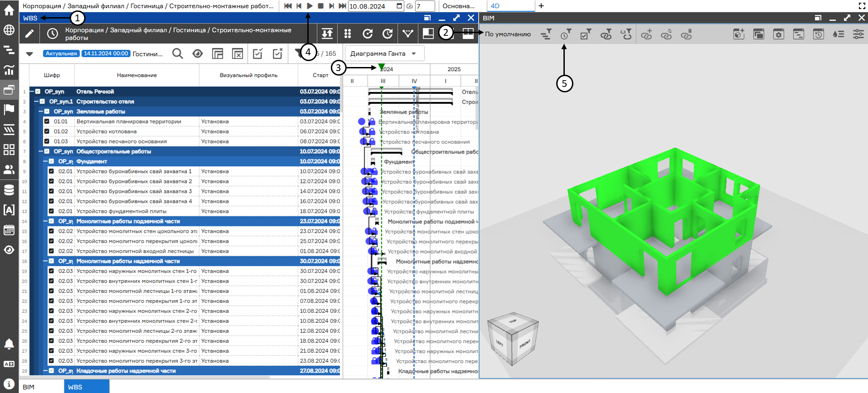Click the 3D view navigation cube
The image size is (868, 393).
tap(513, 339)
